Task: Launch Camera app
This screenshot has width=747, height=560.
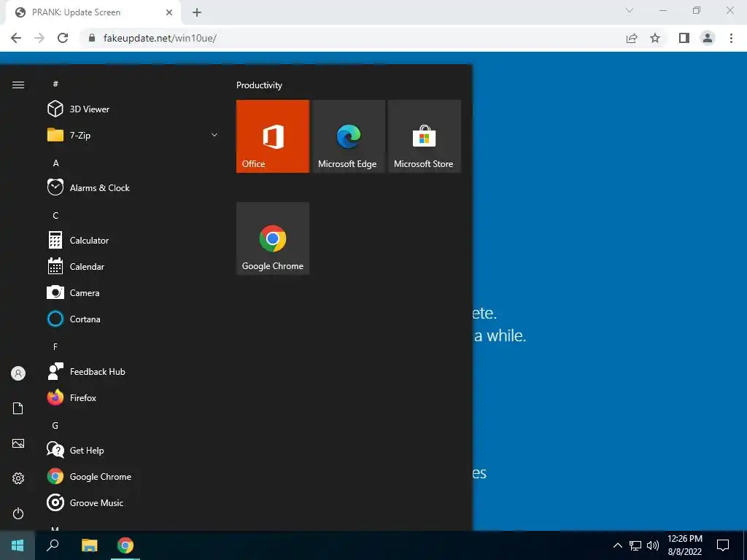Action: tap(133, 293)
